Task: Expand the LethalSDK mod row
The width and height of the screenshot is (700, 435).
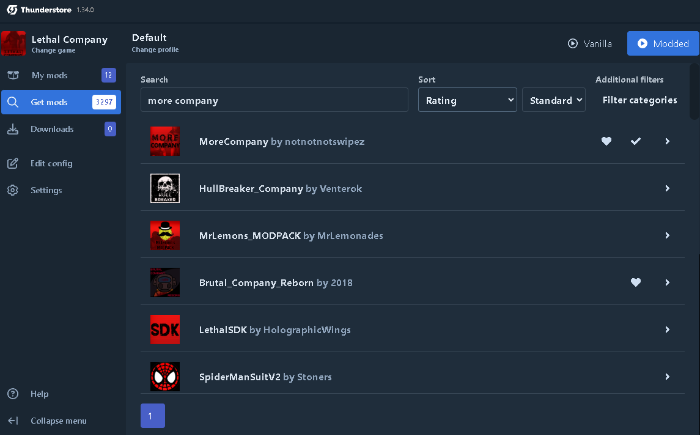Action: [x=667, y=330]
